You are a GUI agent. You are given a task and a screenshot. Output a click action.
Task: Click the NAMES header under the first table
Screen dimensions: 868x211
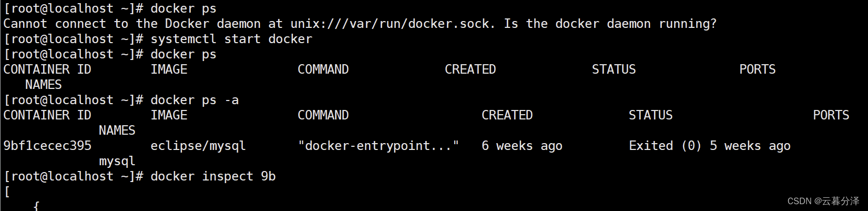43,85
